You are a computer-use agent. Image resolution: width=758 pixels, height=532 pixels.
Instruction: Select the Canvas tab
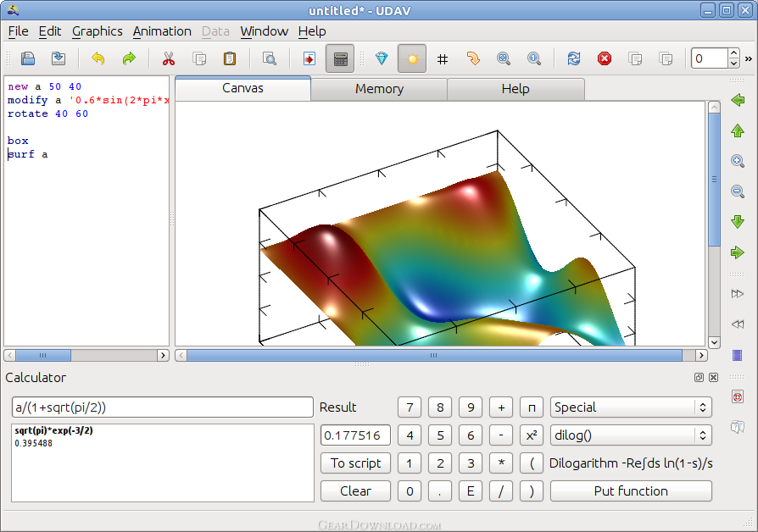coord(242,88)
